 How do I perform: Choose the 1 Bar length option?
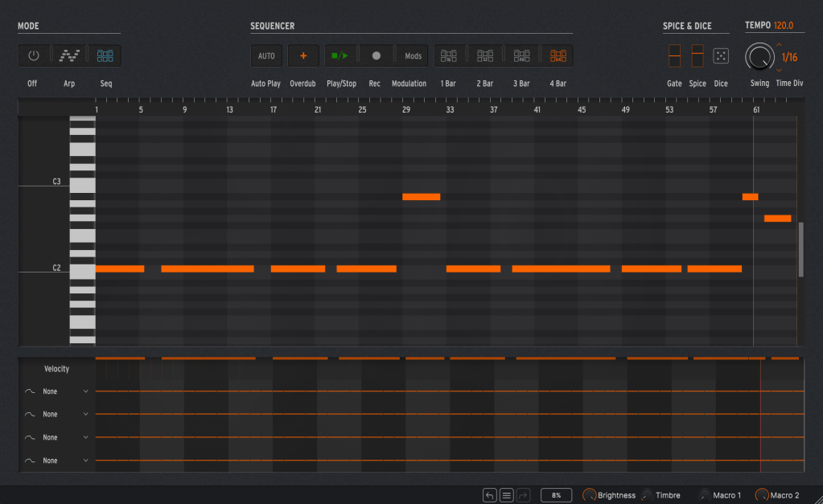click(x=449, y=56)
